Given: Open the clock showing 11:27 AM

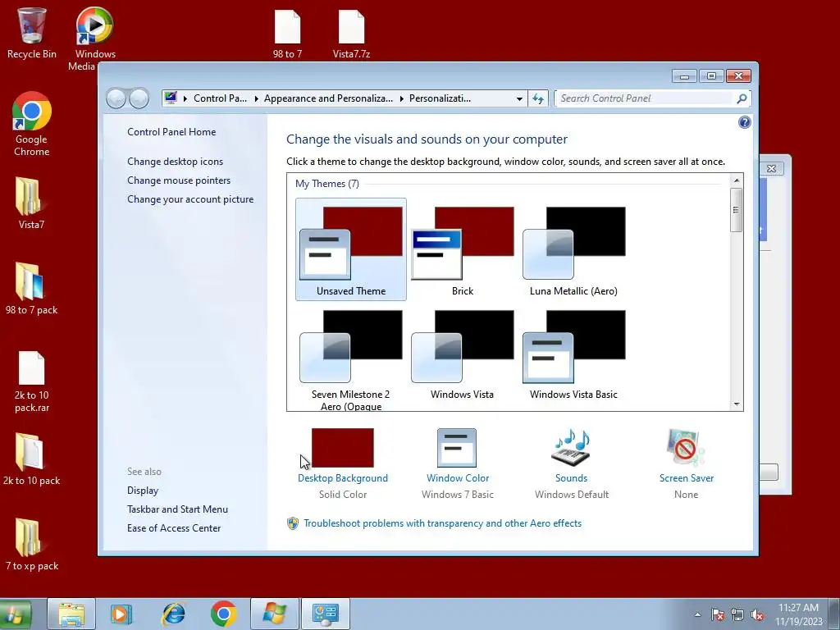Looking at the screenshot, I should (798, 614).
